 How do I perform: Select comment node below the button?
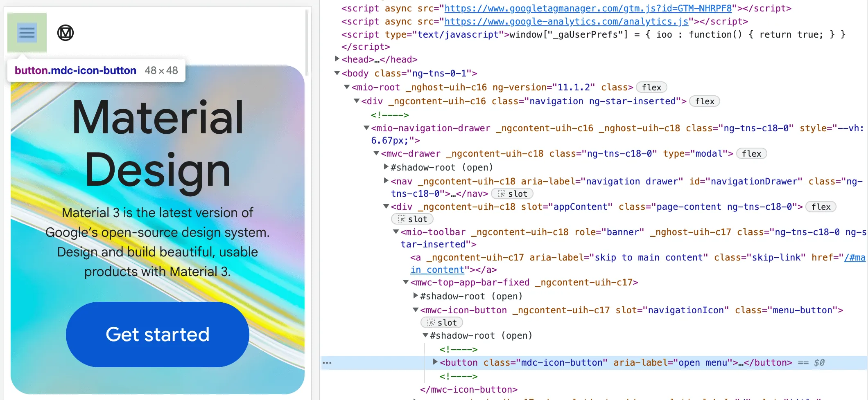459,377
